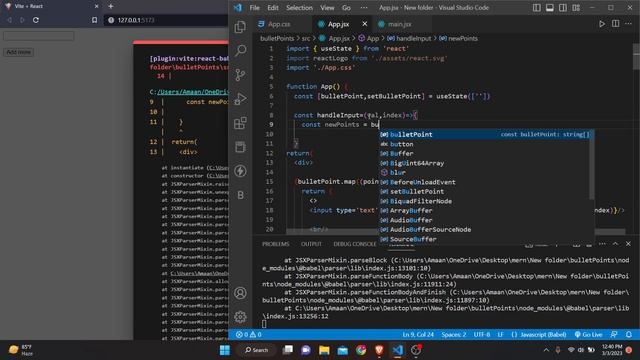Open the Explorer view in the activity bar
This screenshot has height=360, width=640.
pos(240,27)
